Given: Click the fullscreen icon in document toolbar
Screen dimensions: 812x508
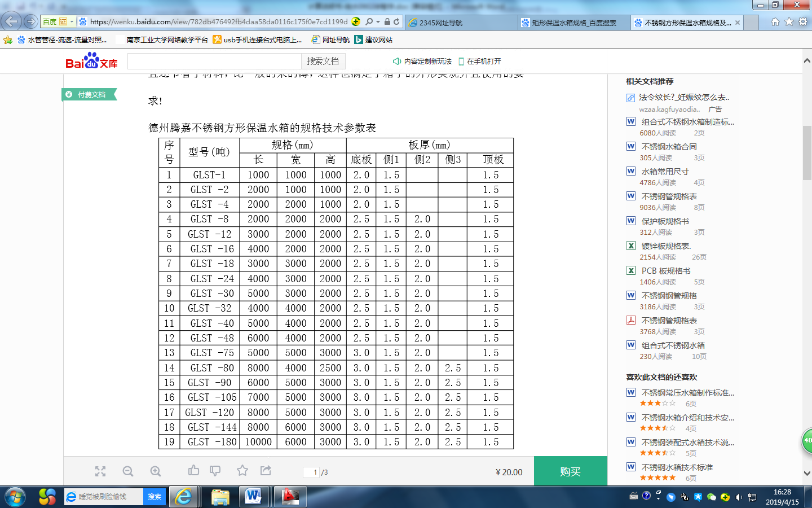Looking at the screenshot, I should pos(100,471).
